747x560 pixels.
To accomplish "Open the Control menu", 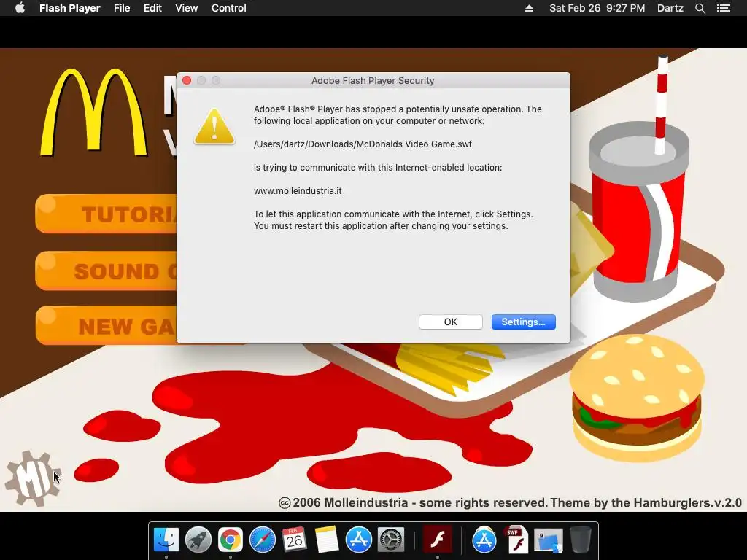I will [x=228, y=8].
